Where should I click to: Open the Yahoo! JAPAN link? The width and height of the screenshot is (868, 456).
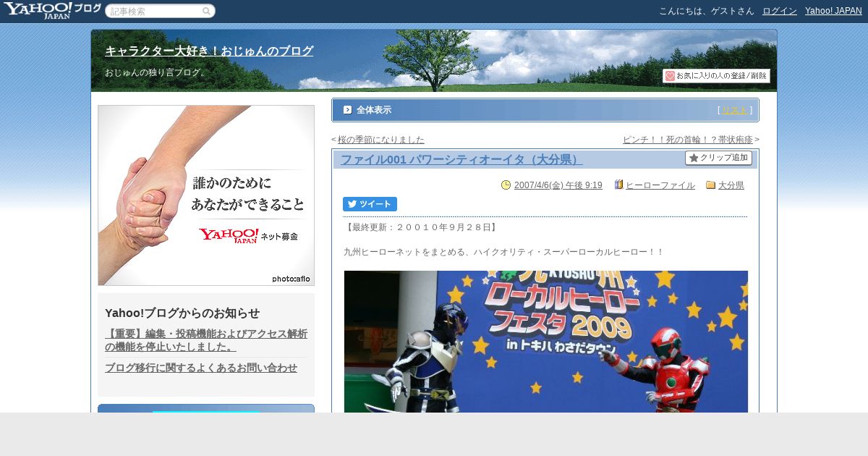click(x=833, y=11)
